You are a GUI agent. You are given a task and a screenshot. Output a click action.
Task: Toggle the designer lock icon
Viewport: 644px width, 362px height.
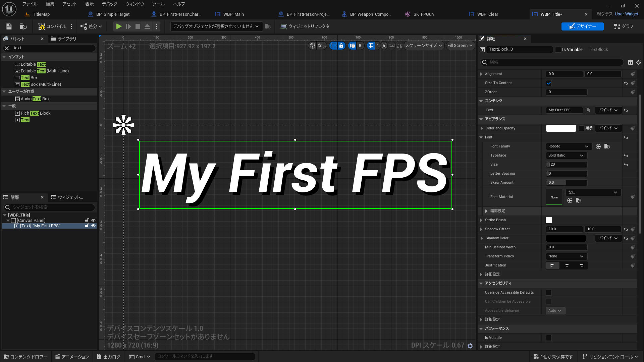click(341, 46)
